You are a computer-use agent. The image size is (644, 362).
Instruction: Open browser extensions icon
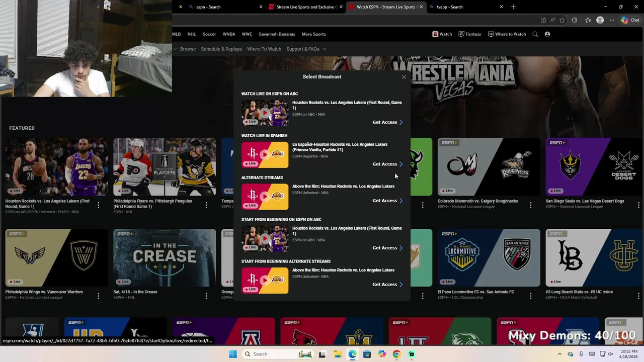(575, 20)
